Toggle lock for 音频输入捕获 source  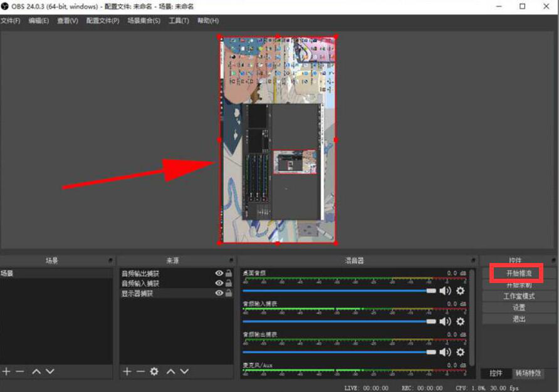pos(229,283)
